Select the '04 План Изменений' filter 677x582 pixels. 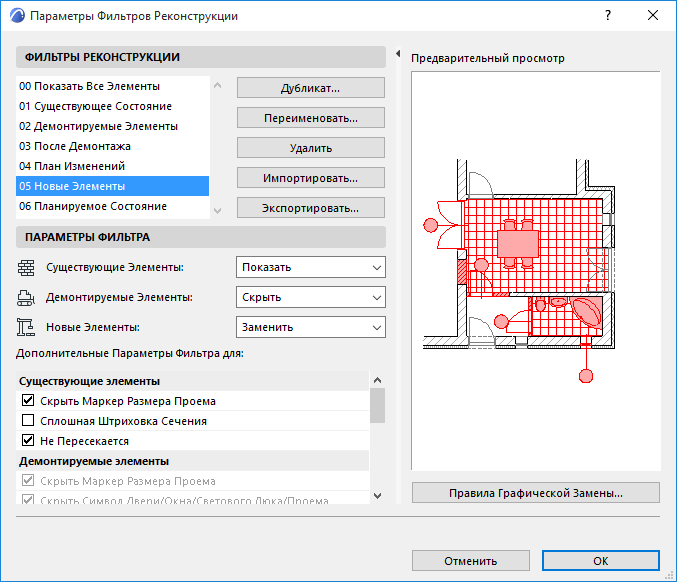point(112,166)
